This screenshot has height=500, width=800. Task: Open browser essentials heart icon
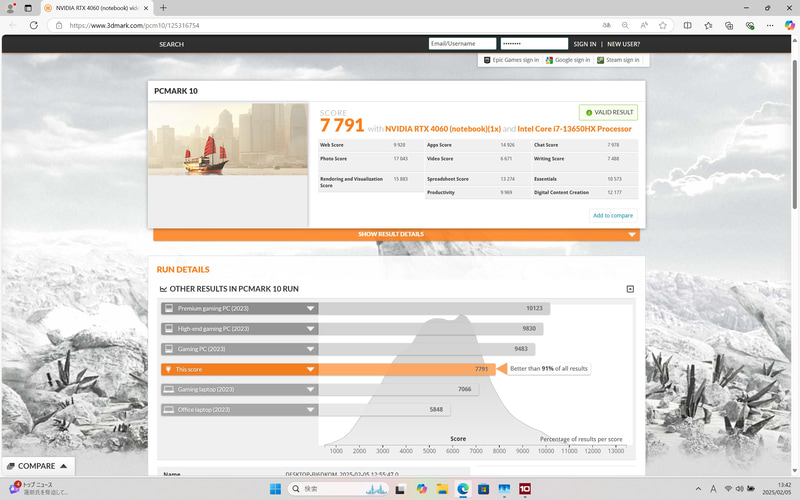(x=749, y=25)
